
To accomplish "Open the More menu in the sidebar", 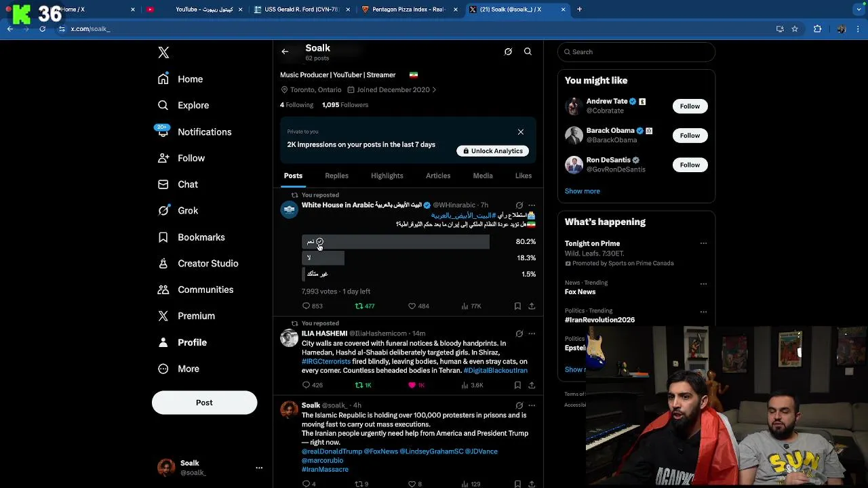I will click(x=178, y=369).
